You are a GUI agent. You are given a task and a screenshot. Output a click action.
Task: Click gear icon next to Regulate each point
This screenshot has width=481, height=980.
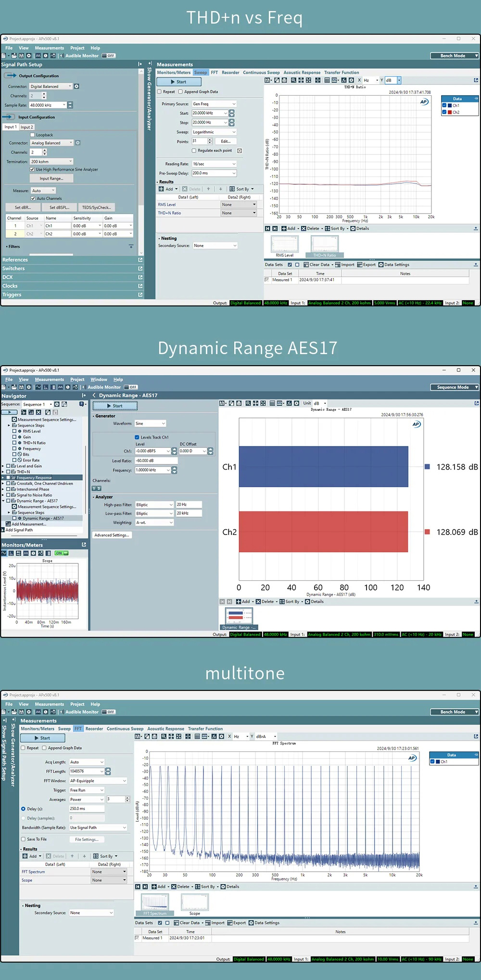(240, 151)
